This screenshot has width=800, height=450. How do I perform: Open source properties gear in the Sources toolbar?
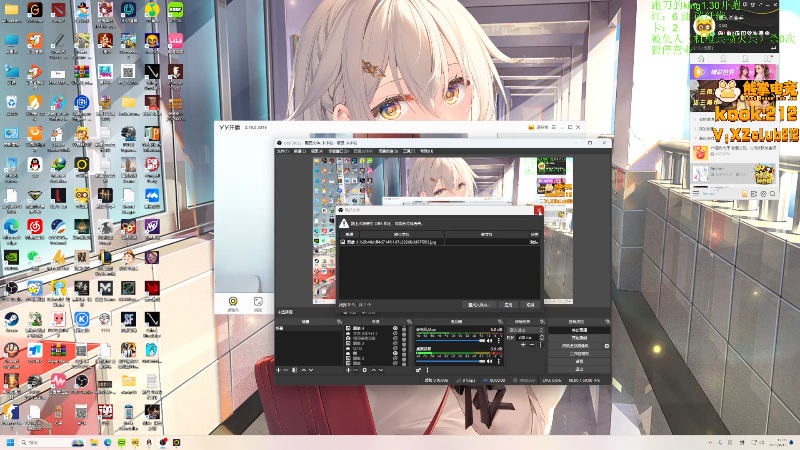365,370
